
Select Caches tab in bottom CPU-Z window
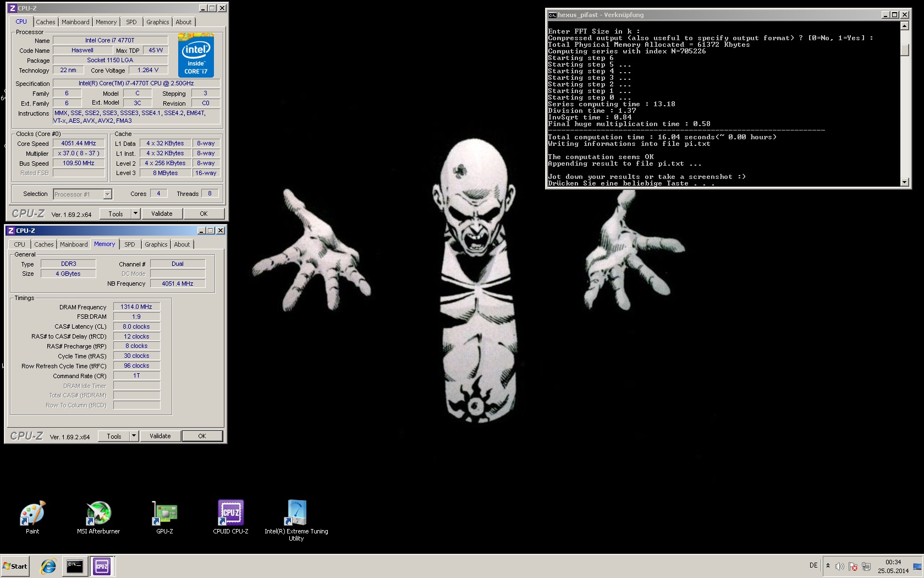pos(44,244)
